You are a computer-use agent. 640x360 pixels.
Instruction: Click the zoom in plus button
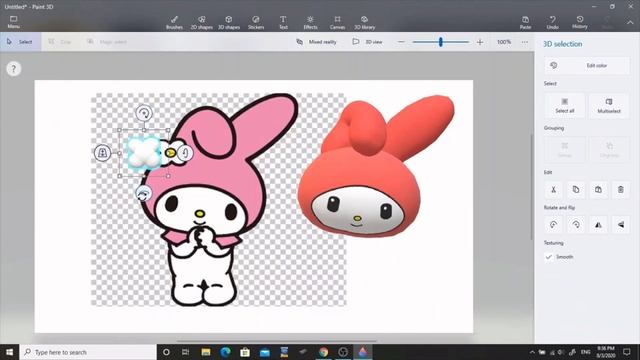480,42
